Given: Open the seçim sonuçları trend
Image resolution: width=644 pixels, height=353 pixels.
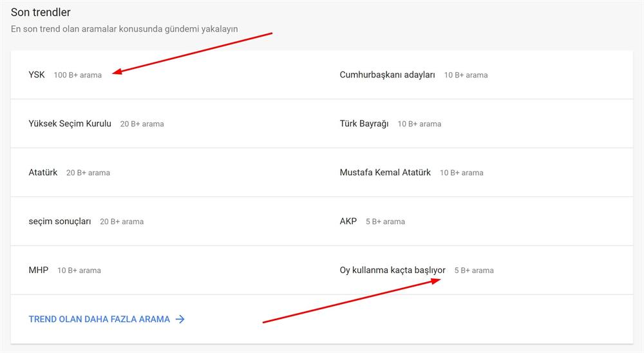Looking at the screenshot, I should pos(60,222).
